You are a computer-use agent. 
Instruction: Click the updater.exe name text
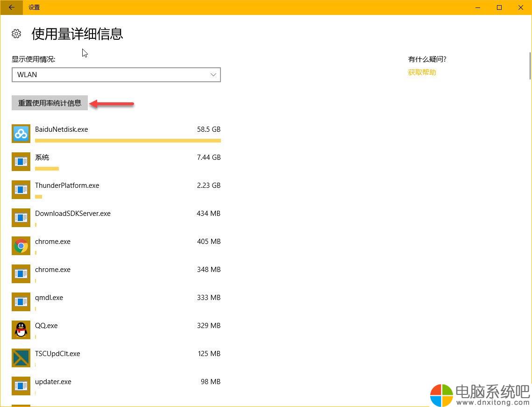(x=53, y=382)
